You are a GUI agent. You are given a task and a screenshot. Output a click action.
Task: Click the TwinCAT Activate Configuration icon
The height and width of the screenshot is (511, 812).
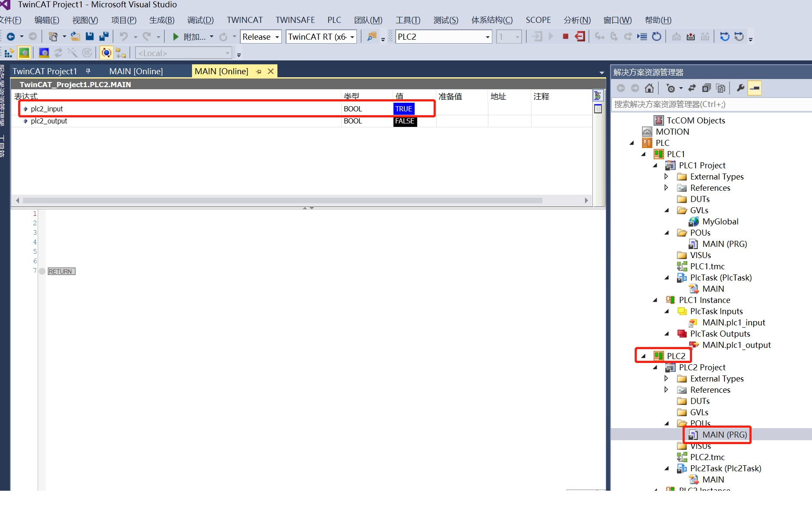point(9,53)
